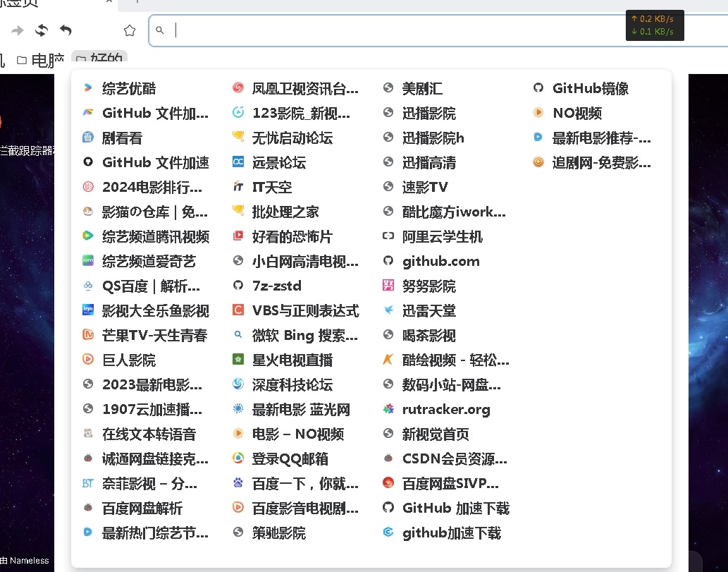The width and height of the screenshot is (728, 572).
Task: Focus the address bar input field
Action: tap(438, 30)
